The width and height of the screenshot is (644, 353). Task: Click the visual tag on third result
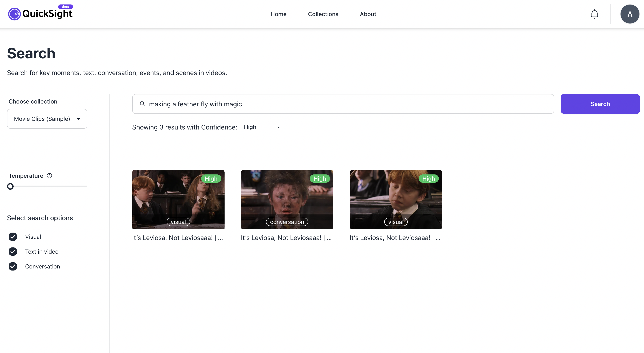(396, 222)
